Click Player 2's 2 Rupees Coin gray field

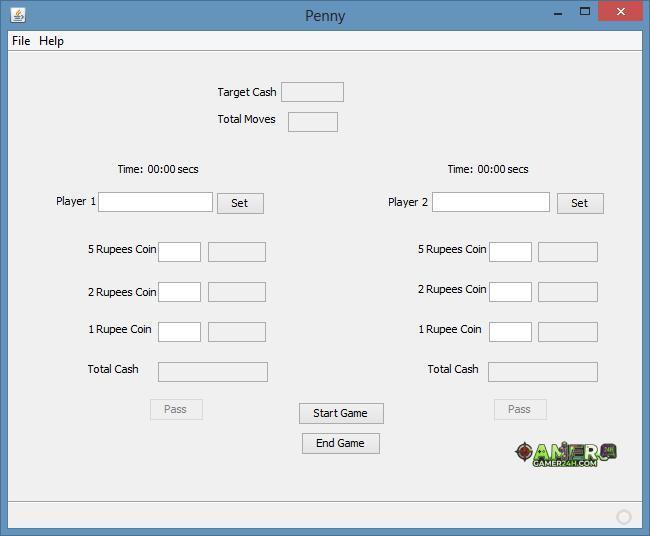[x=568, y=292]
